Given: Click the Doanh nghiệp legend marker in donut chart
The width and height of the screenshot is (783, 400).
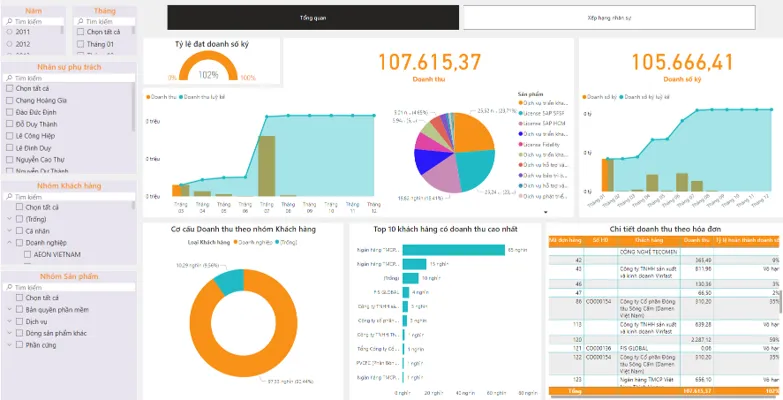Looking at the screenshot, I should coord(234,242).
